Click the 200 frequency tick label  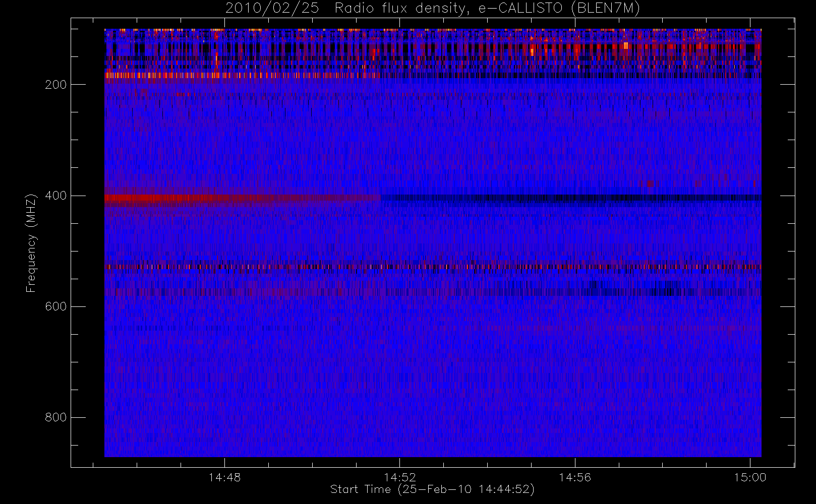55,85
